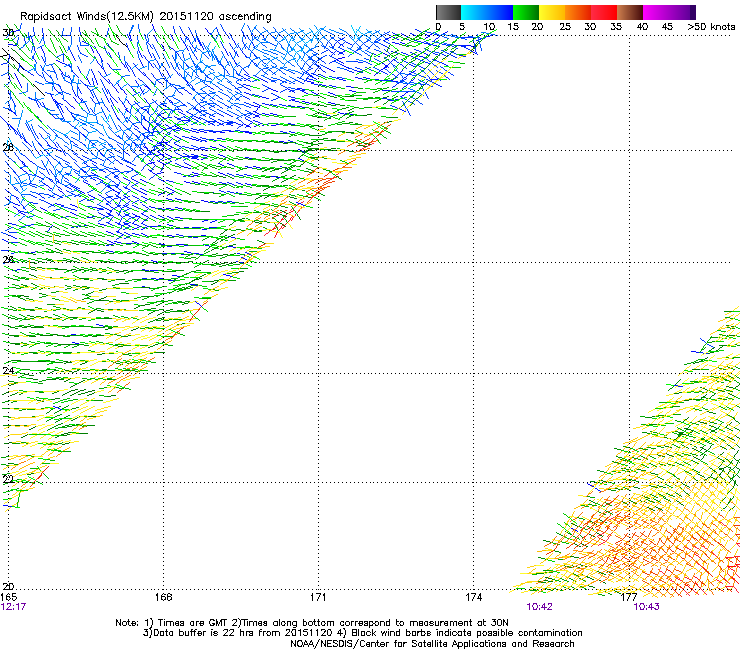Click the '15' legend scale label

click(x=513, y=27)
